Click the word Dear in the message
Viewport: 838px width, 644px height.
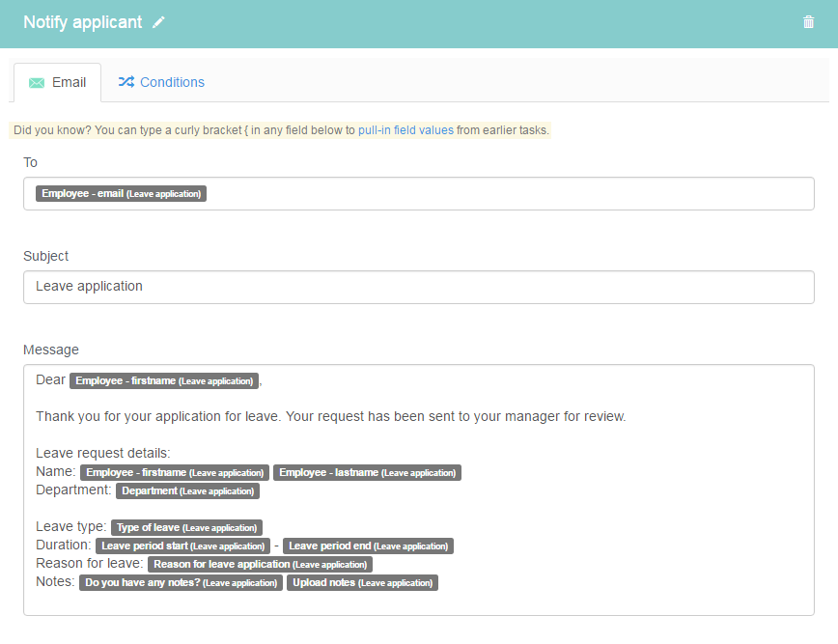point(51,379)
